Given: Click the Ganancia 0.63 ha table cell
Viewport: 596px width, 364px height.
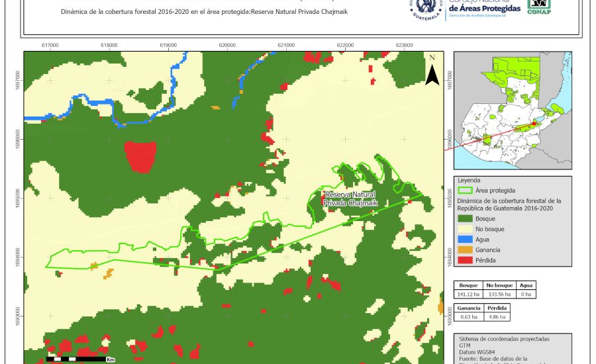Looking at the screenshot, I should 468,316.
